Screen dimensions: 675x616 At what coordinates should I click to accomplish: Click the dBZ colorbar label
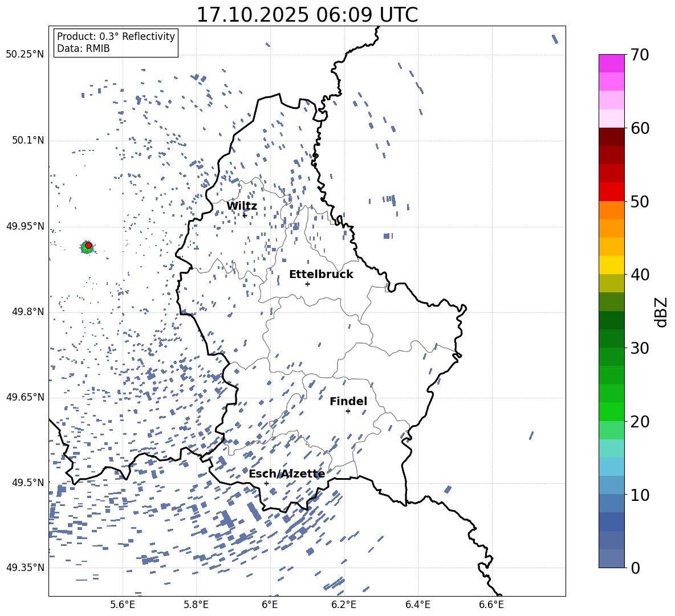coord(661,312)
